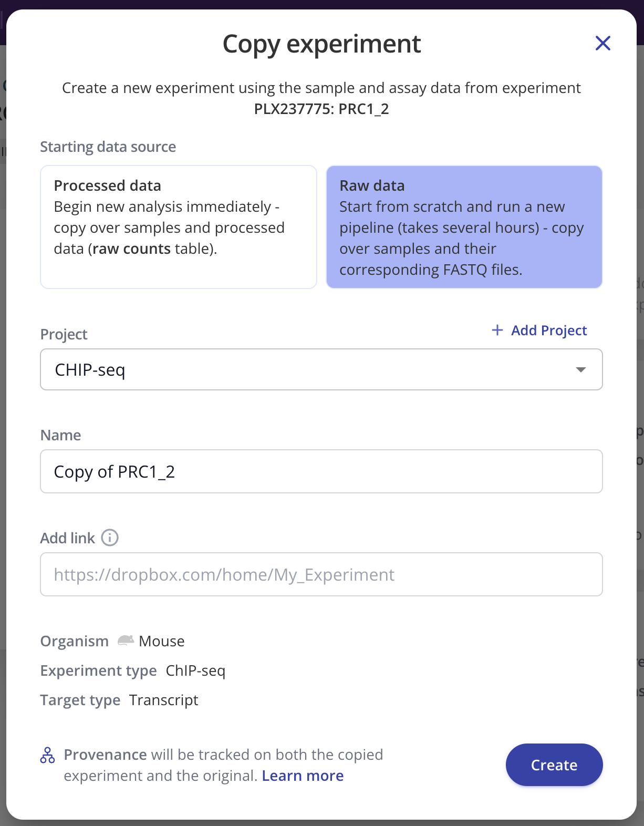This screenshot has width=644, height=826.
Task: Focus the Add link URL input field
Action: tap(321, 574)
